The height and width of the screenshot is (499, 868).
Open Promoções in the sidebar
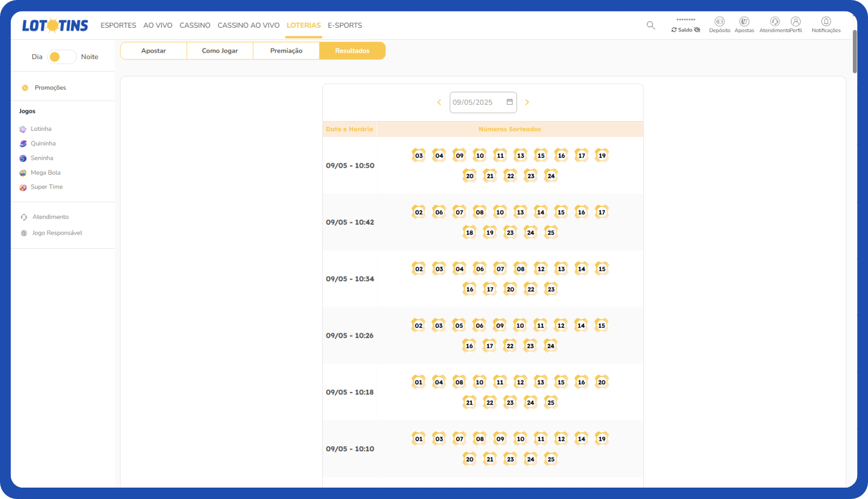(x=50, y=88)
